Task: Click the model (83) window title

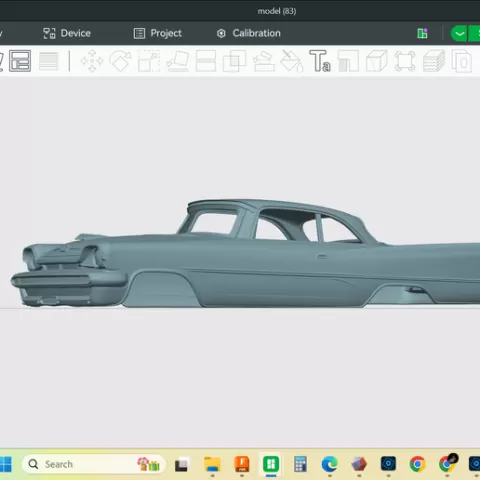Action: pos(277,11)
